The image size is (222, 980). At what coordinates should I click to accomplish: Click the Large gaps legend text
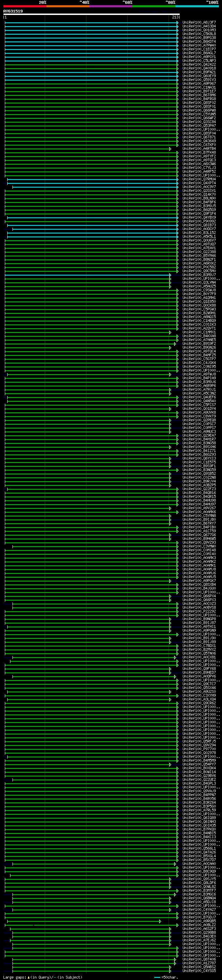click(x=43, y=977)
